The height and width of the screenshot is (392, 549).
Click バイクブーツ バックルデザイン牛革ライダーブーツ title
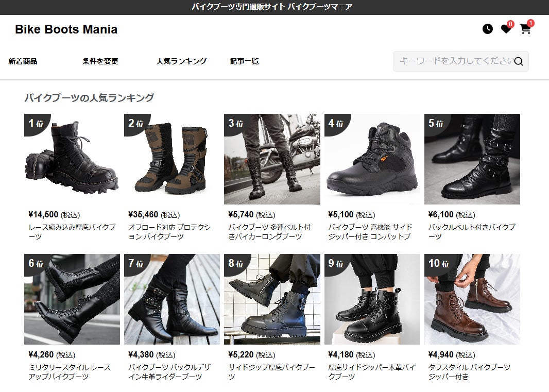[x=169, y=372]
